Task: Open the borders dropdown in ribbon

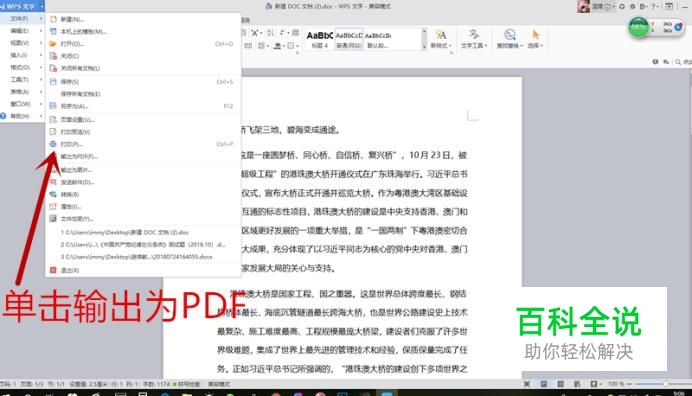Action: coord(292,45)
